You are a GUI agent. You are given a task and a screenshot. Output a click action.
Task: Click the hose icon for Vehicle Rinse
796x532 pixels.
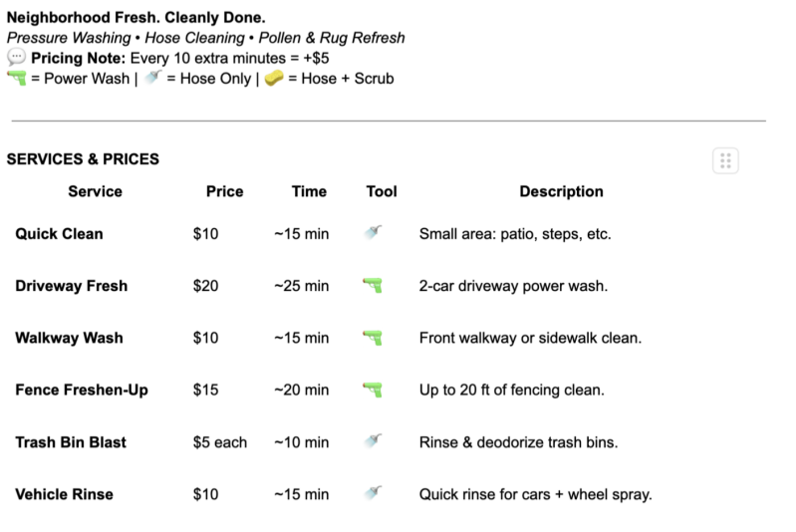(374, 494)
